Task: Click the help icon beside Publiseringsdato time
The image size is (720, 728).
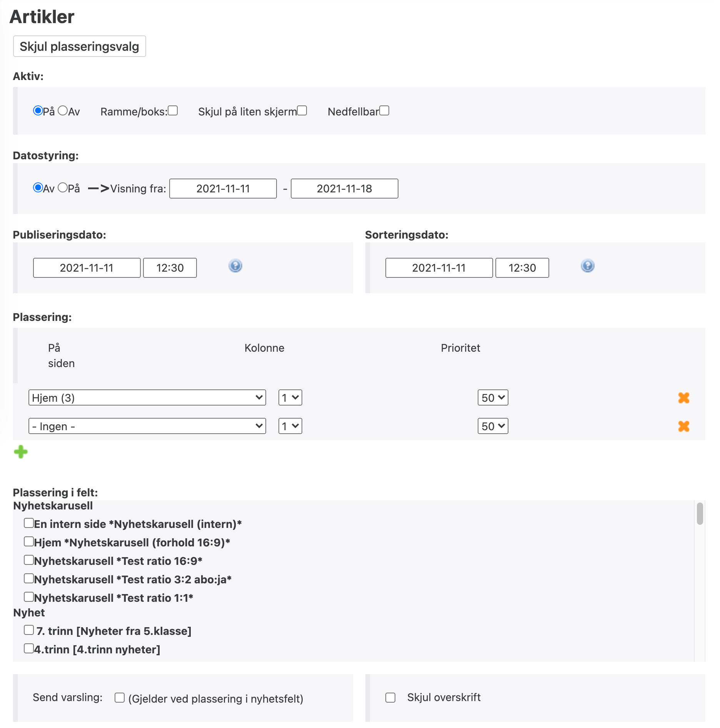Action: click(235, 266)
